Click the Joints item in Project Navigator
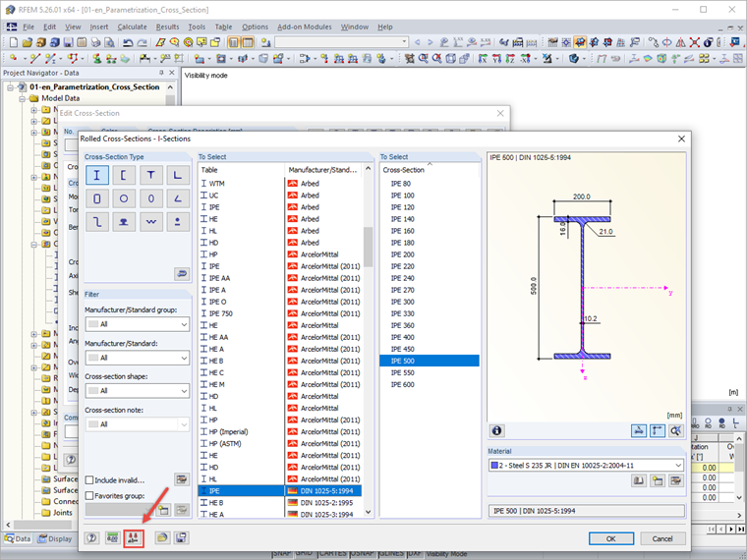The image size is (747, 560). (62, 513)
